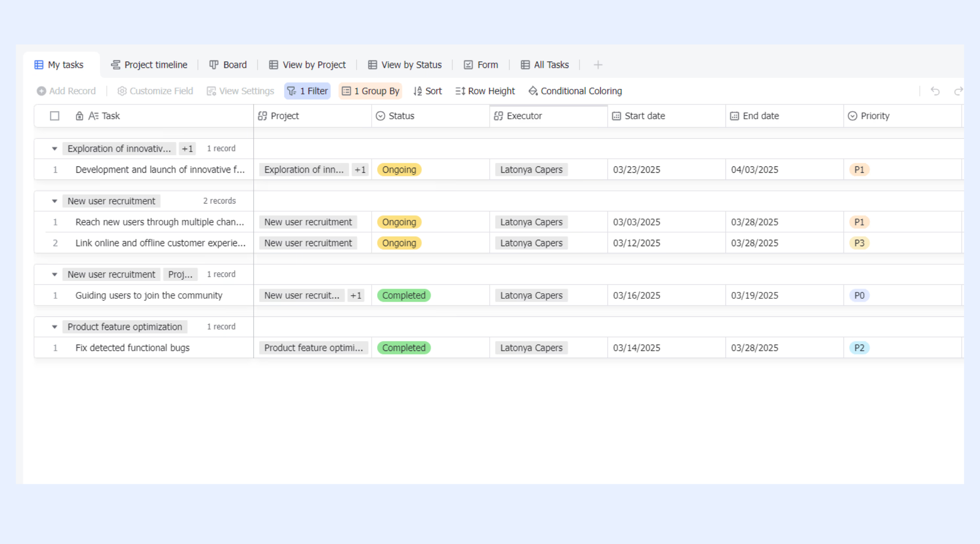Click the Executor column type icon

coord(498,116)
